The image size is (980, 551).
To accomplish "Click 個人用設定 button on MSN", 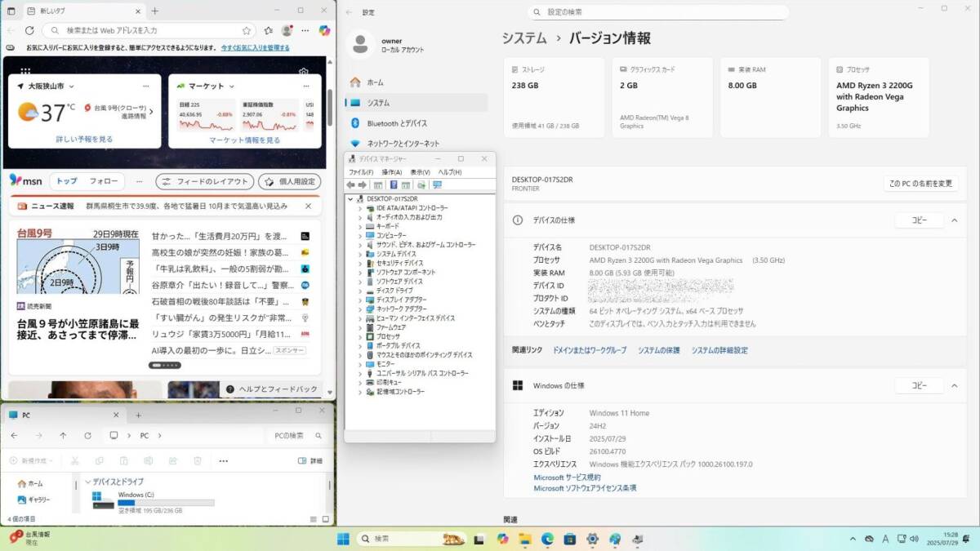I will click(290, 181).
